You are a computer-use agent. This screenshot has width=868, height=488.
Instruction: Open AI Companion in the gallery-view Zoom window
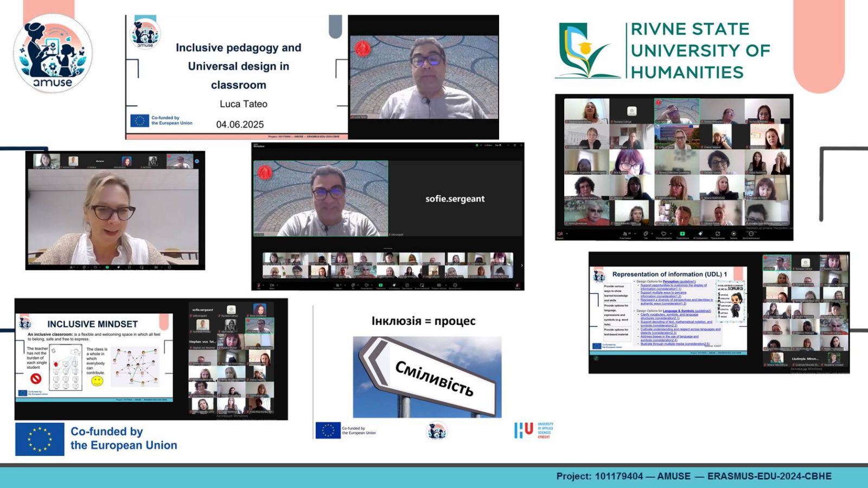tap(700, 234)
